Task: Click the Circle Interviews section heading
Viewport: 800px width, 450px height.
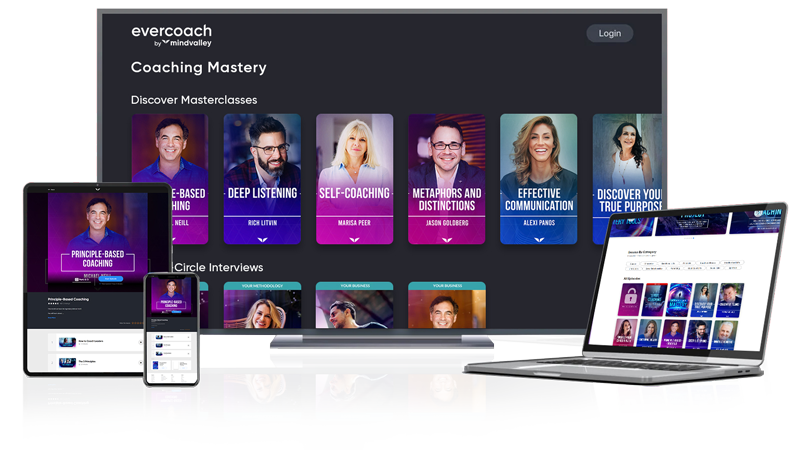Action: [x=218, y=267]
